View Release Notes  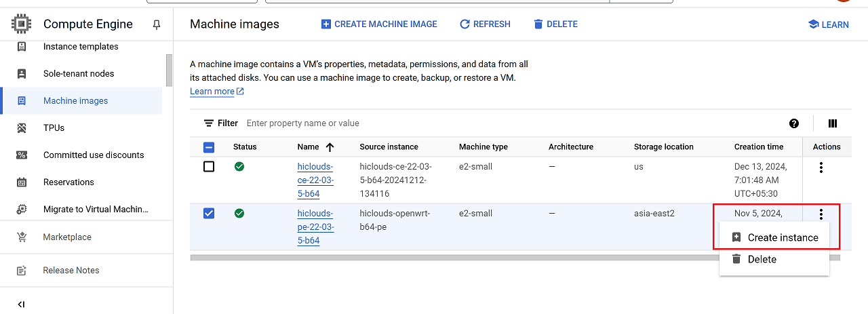pos(71,271)
